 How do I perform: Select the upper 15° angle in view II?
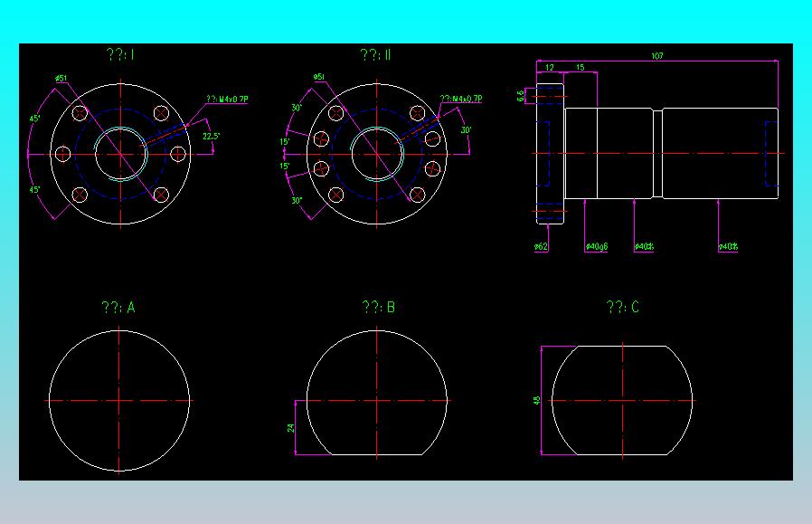click(x=285, y=141)
